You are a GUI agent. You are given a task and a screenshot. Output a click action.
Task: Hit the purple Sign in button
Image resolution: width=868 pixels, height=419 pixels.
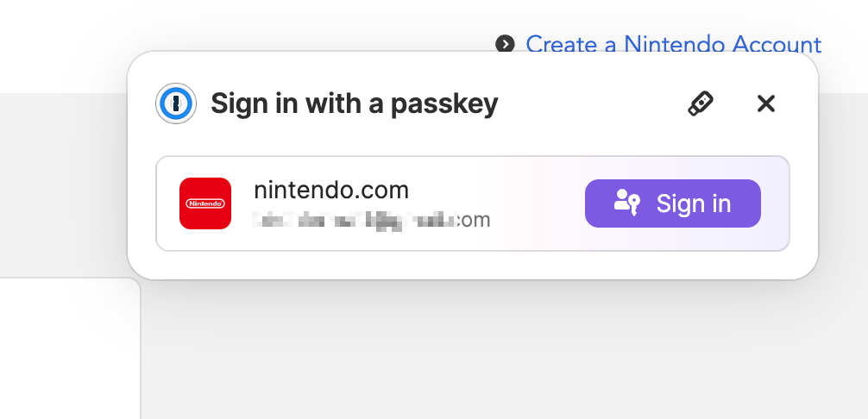(x=673, y=203)
